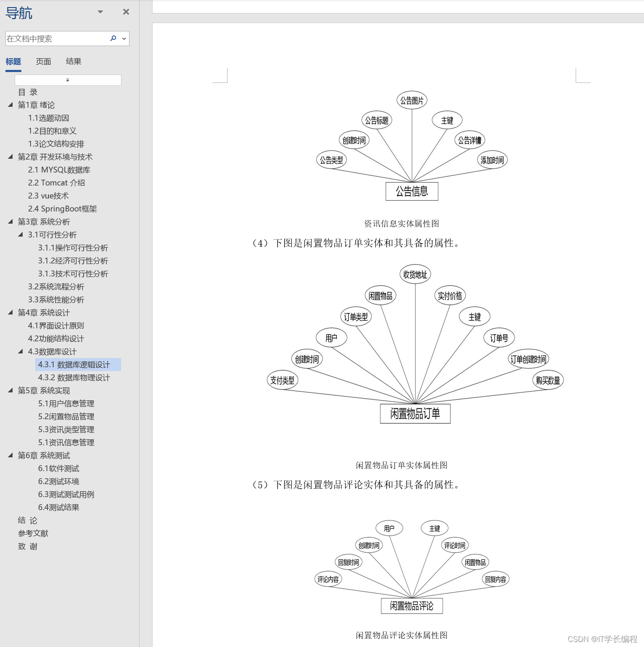Open heading 2.4 SpringBoot框架
Screen dimensions: 644x647
(x=62, y=209)
